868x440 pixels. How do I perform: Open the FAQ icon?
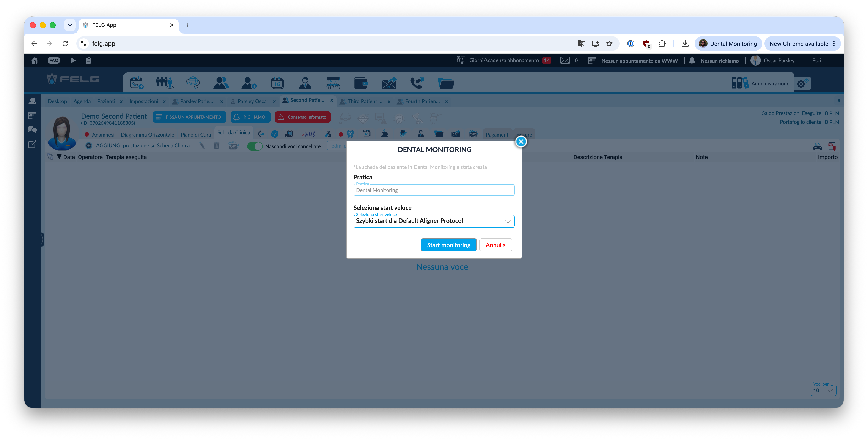[x=53, y=60]
